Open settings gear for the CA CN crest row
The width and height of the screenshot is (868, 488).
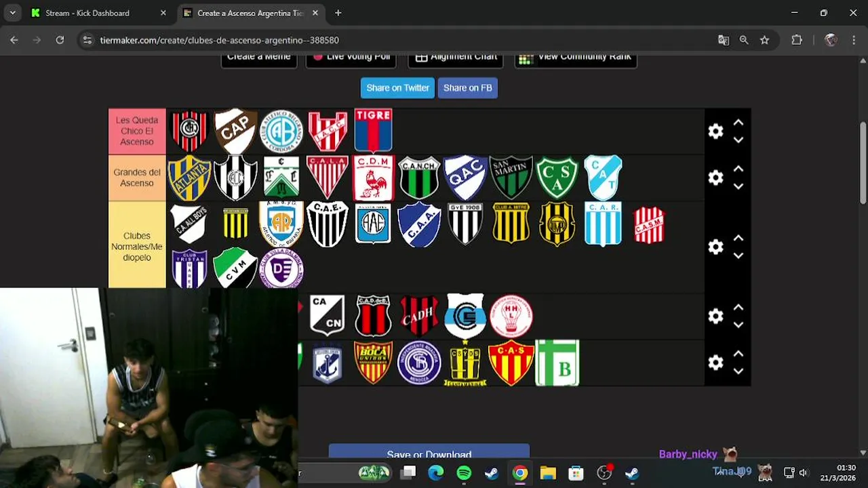(x=715, y=316)
